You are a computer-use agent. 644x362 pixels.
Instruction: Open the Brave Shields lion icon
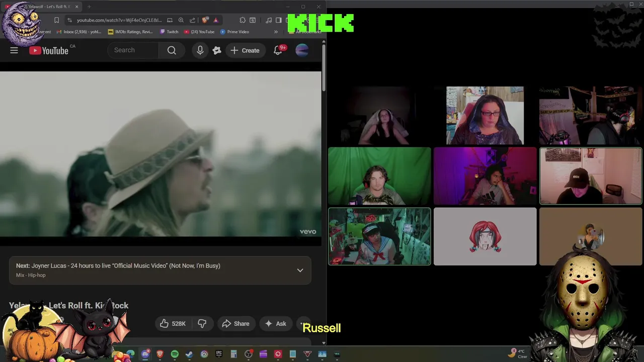tap(205, 20)
